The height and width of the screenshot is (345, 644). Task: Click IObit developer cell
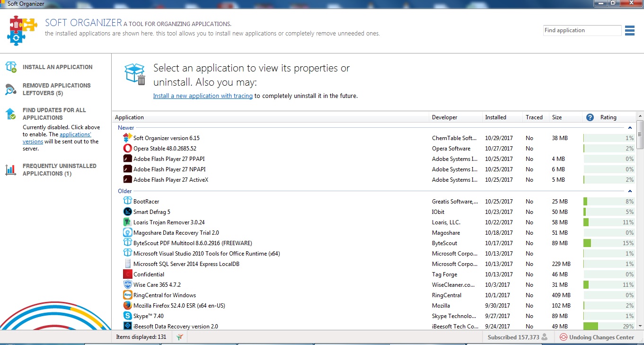(438, 212)
